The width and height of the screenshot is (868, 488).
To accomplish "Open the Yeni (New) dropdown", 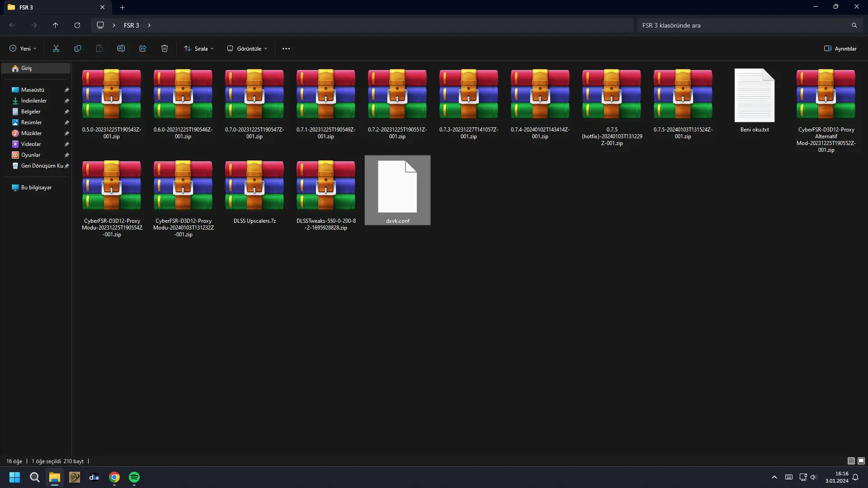I will [x=23, y=48].
